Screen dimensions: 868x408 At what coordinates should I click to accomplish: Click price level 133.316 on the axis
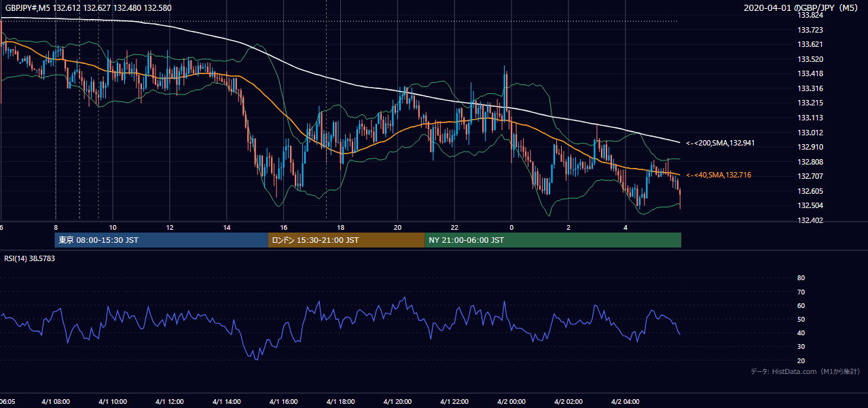(x=810, y=88)
